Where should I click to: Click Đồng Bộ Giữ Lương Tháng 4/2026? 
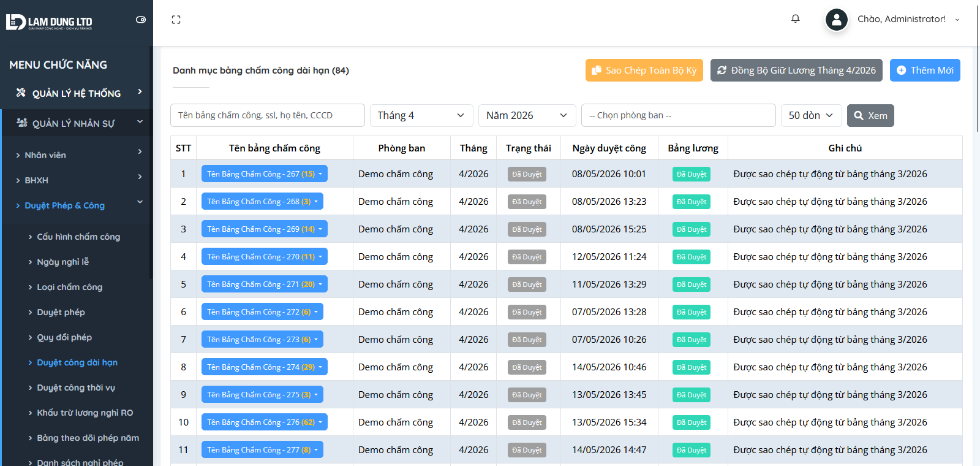[796, 70]
